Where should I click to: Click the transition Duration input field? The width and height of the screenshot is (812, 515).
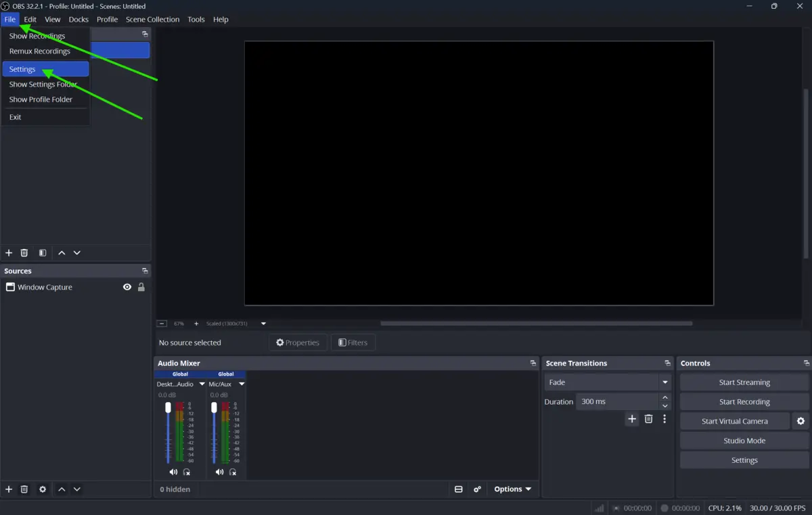617,402
